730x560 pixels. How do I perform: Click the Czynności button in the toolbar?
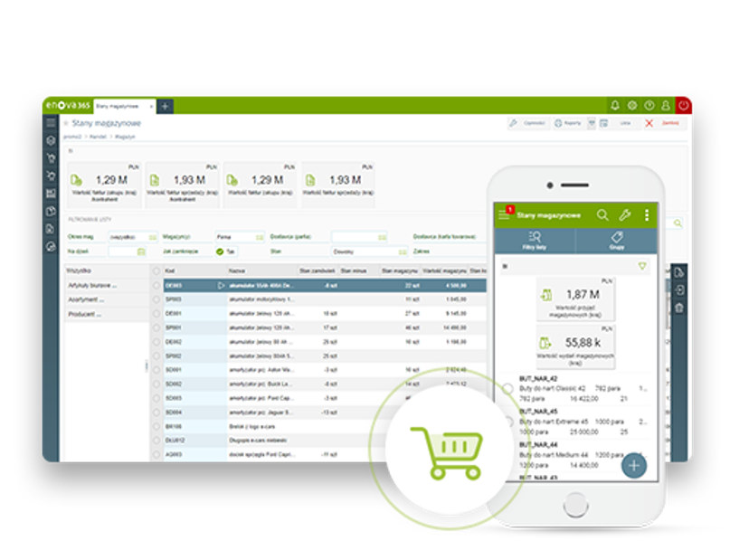tap(527, 123)
